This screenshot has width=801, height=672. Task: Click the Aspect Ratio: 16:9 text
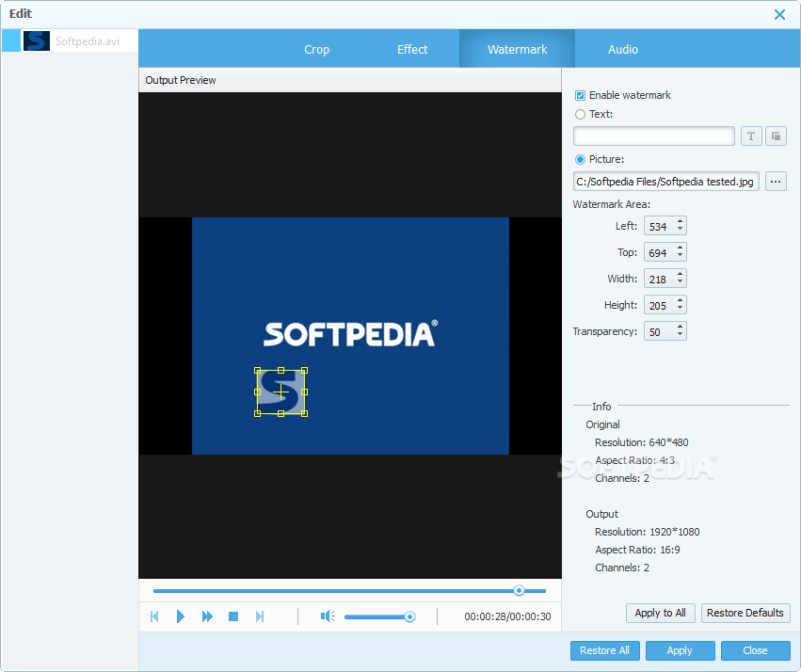(637, 550)
